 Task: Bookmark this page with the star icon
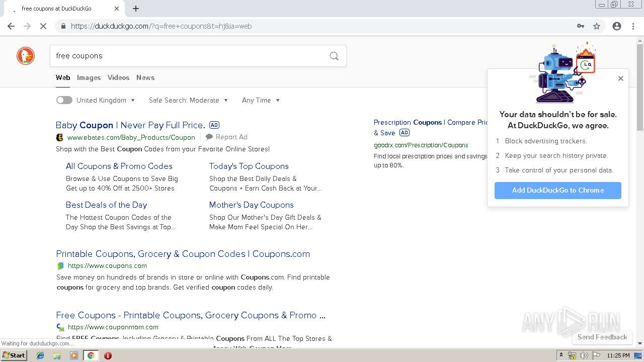[597, 26]
